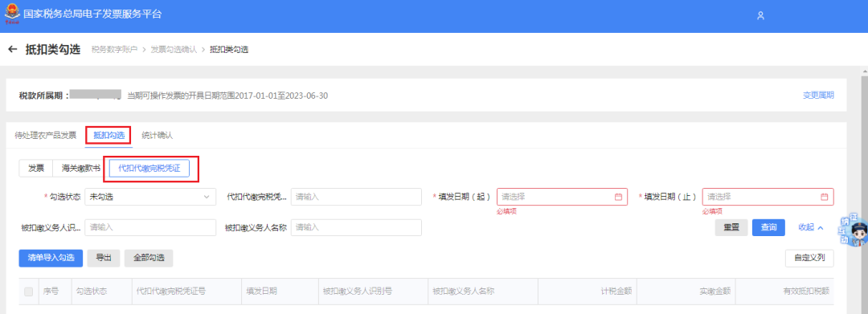Open 自定义列 column settings
Viewport: 868px width, 314px height.
tap(809, 258)
